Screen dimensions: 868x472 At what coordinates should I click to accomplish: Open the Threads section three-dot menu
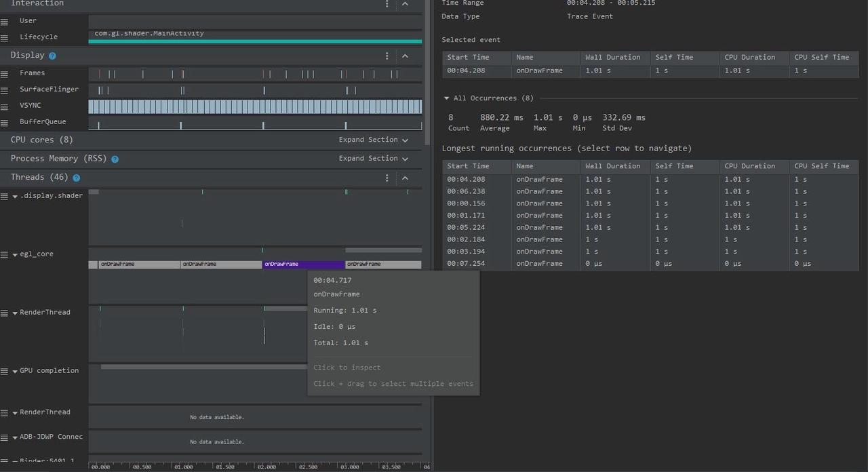click(387, 178)
